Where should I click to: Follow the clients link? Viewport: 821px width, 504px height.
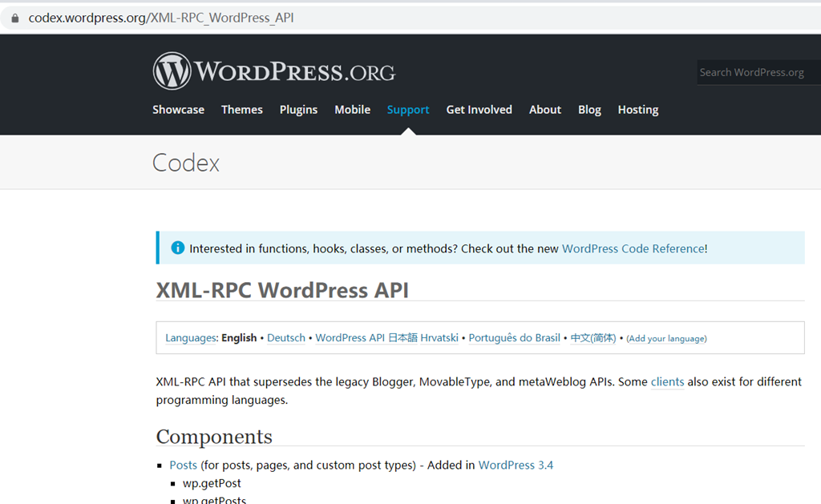[668, 382]
